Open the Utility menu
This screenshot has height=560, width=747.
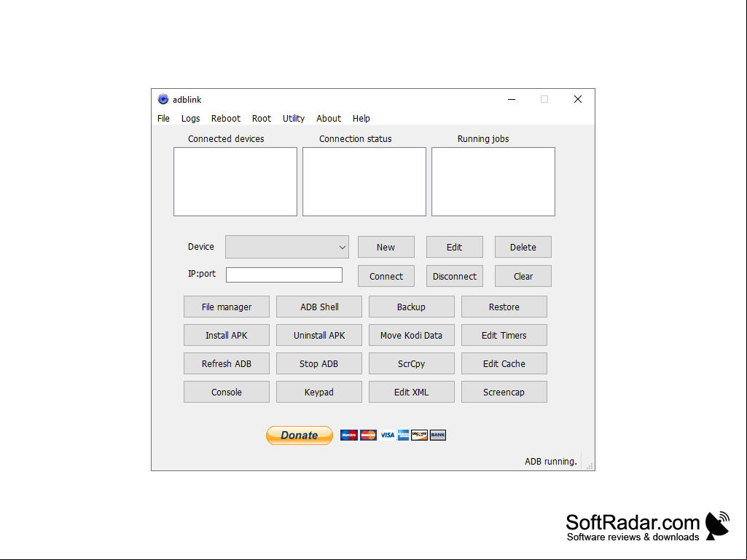point(294,118)
